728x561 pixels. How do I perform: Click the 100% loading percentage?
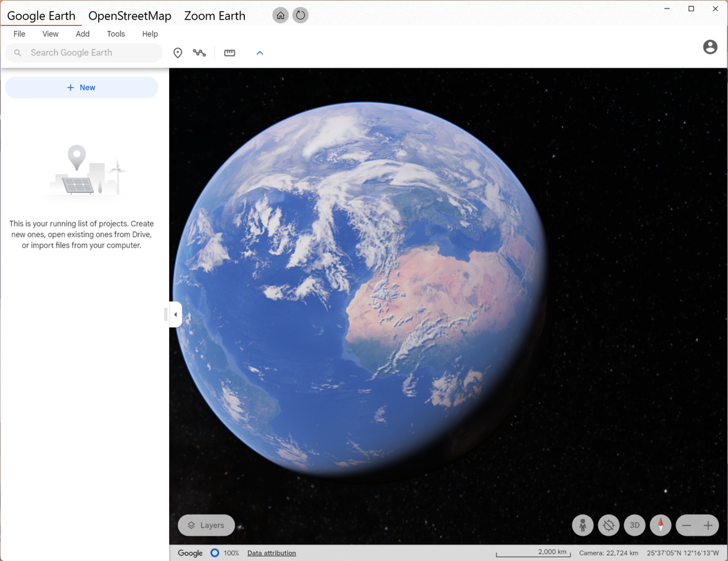point(231,553)
